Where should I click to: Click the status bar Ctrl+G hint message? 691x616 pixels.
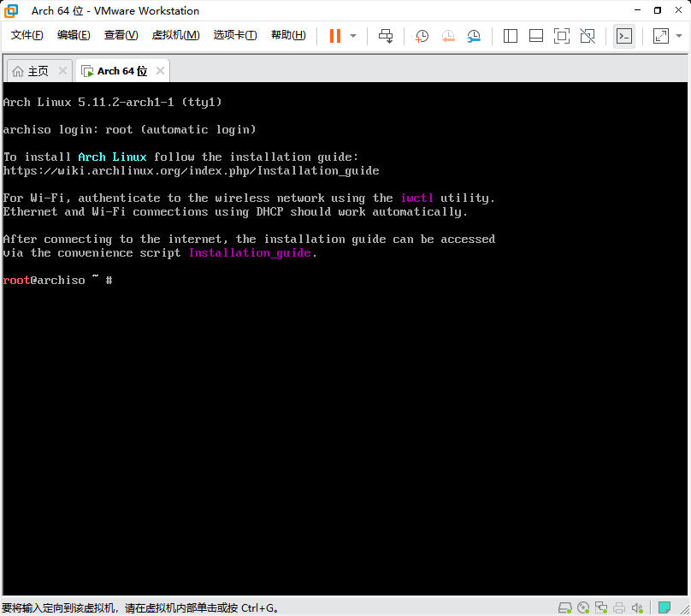(x=140, y=608)
